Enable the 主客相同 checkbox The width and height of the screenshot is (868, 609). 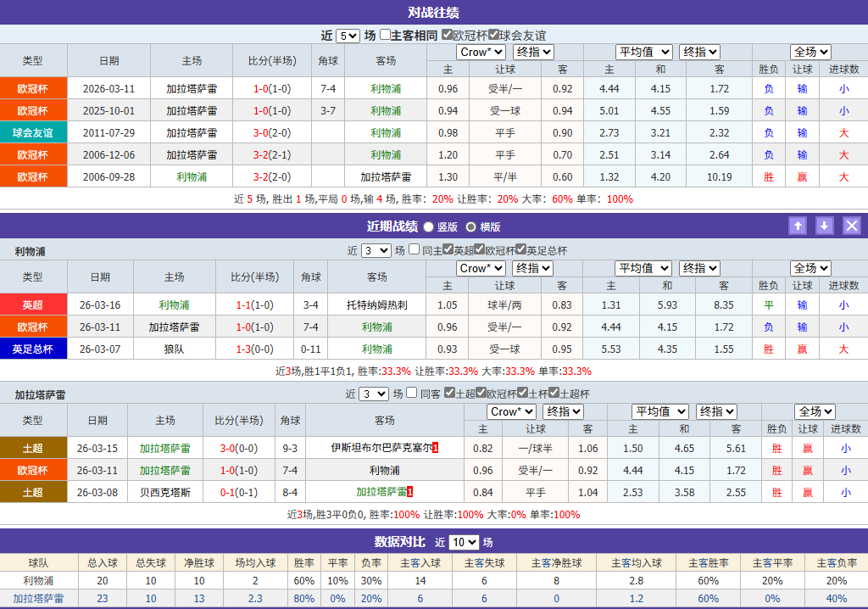(x=386, y=32)
